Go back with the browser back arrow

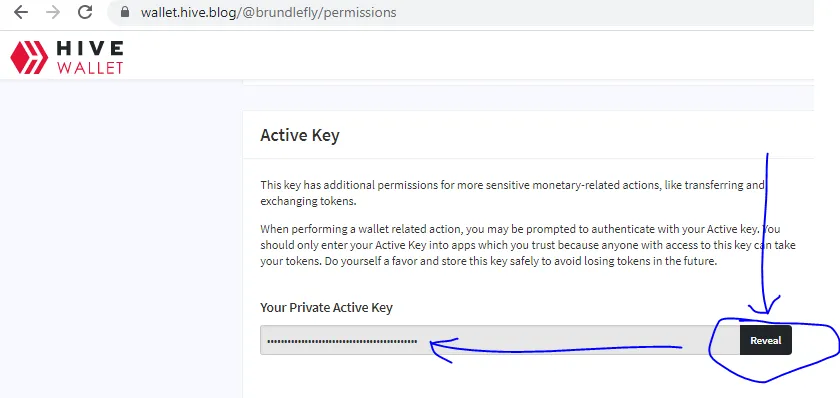click(x=20, y=12)
